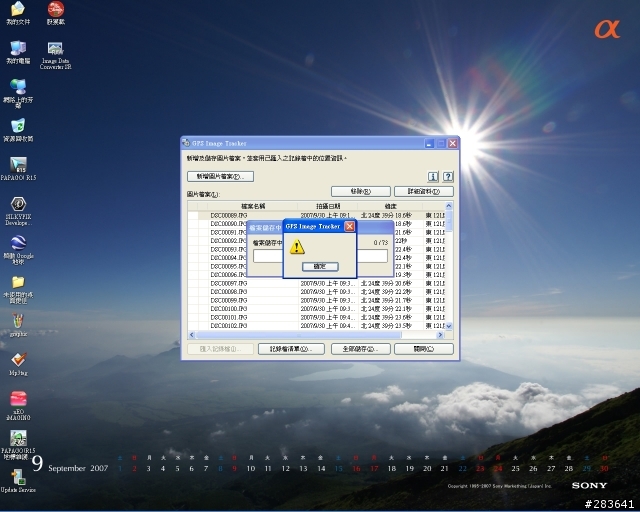Click the 全部儲存 button
The height and width of the screenshot is (512, 640).
pos(361,349)
